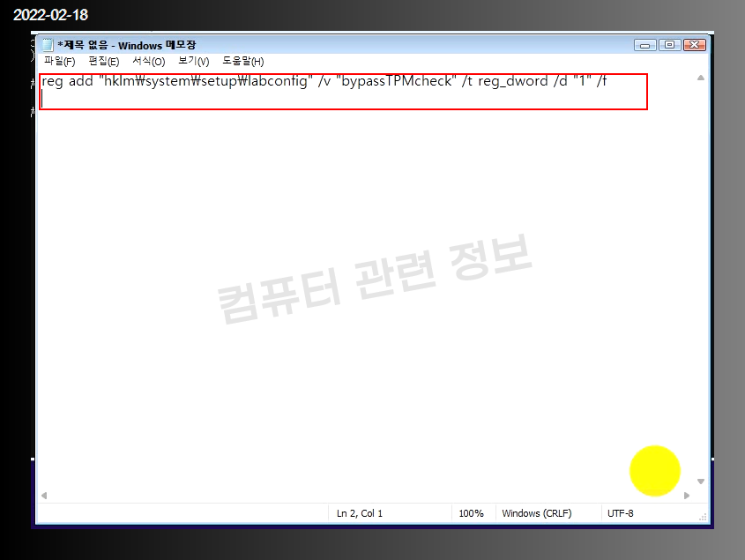Click the title text 제목 없음 - Windows 메모장
The width and height of the screenshot is (745, 560).
[126, 45]
